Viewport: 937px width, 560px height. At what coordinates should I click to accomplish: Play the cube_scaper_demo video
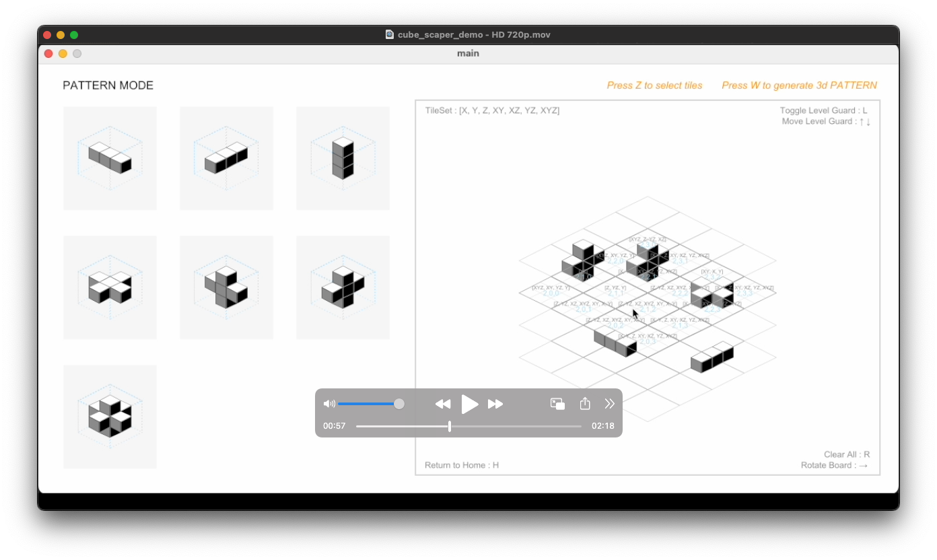point(469,404)
